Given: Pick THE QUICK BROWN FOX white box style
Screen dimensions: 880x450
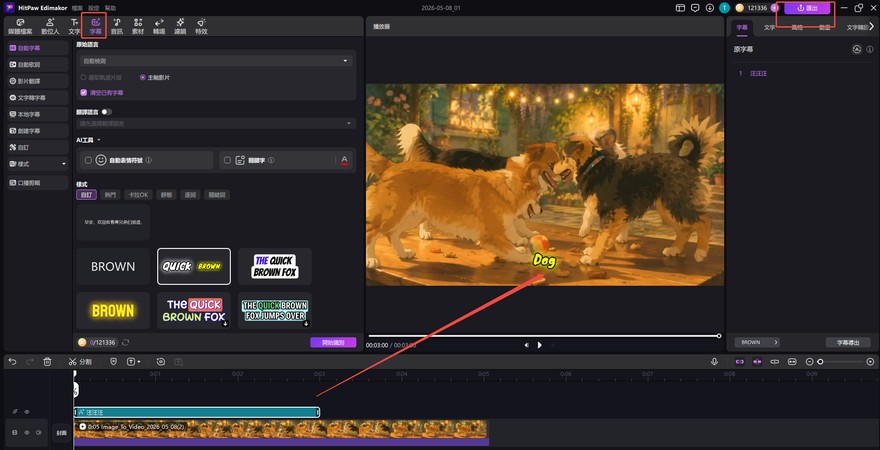Looking at the screenshot, I should (x=275, y=267).
